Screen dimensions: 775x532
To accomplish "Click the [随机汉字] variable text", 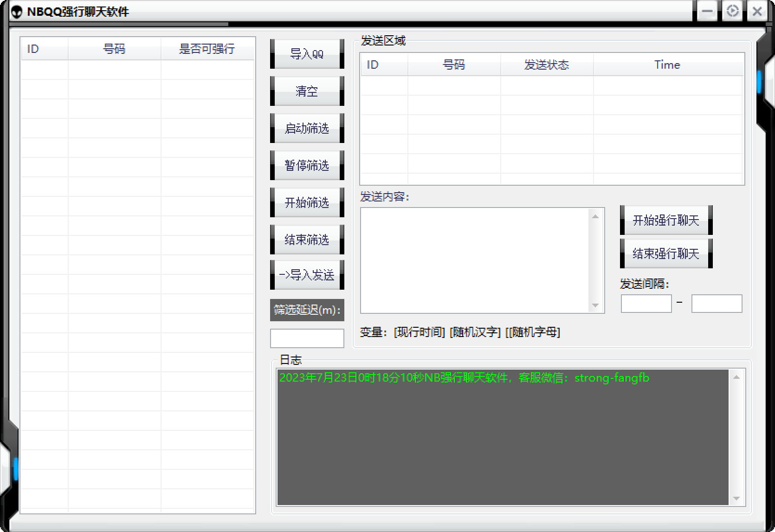I will coord(475,332).
